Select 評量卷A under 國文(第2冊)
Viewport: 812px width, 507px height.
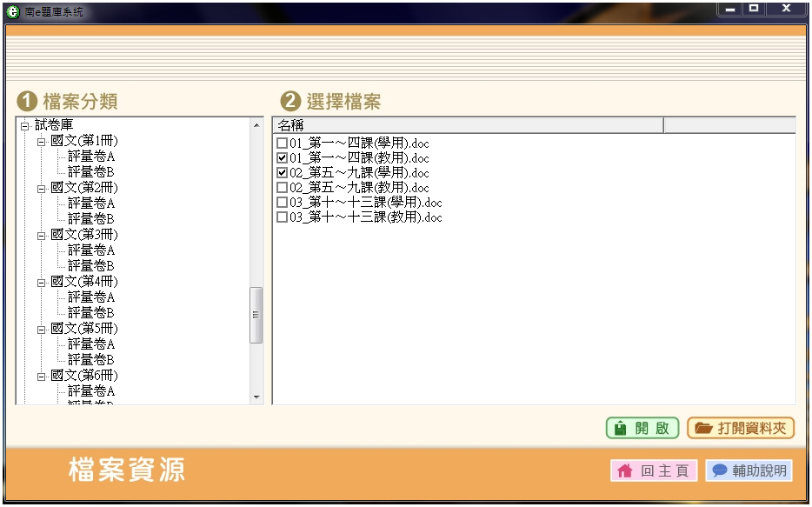[x=91, y=203]
